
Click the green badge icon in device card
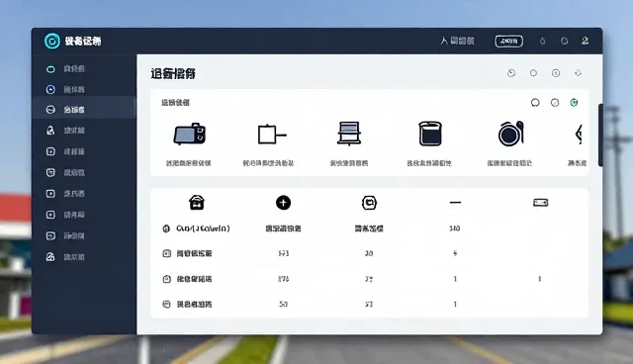click(574, 103)
